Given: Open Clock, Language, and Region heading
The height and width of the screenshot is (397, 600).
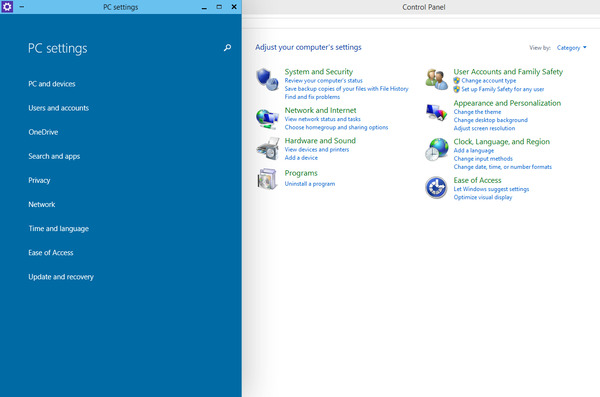Looking at the screenshot, I should coord(502,142).
